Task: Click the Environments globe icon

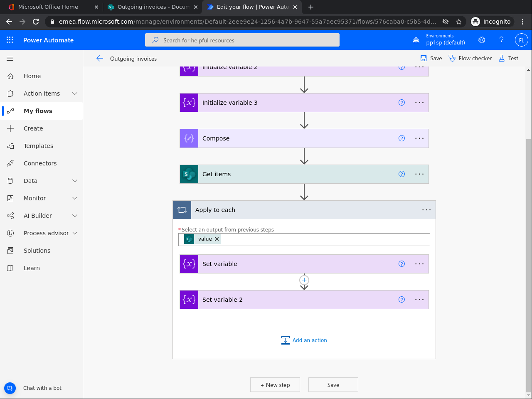Action: tap(416, 40)
